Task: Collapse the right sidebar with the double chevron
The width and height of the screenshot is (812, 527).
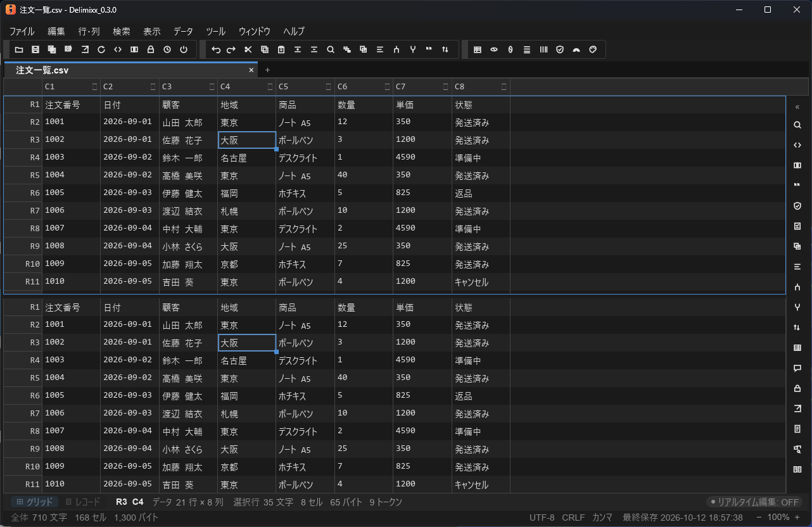Action: pyautogui.click(x=797, y=107)
